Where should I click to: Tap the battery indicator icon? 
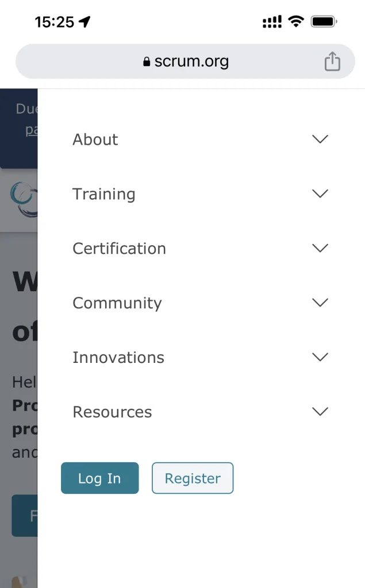(324, 22)
